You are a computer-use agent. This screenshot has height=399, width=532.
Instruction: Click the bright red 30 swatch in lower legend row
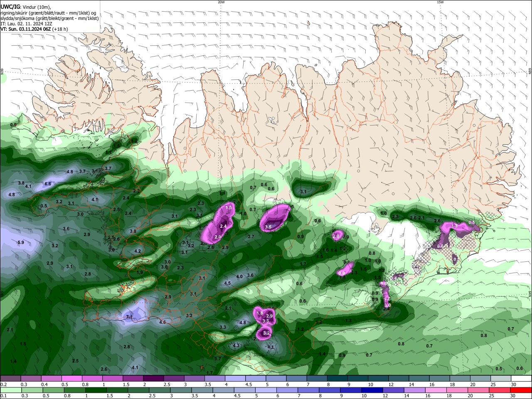[x=521, y=390]
